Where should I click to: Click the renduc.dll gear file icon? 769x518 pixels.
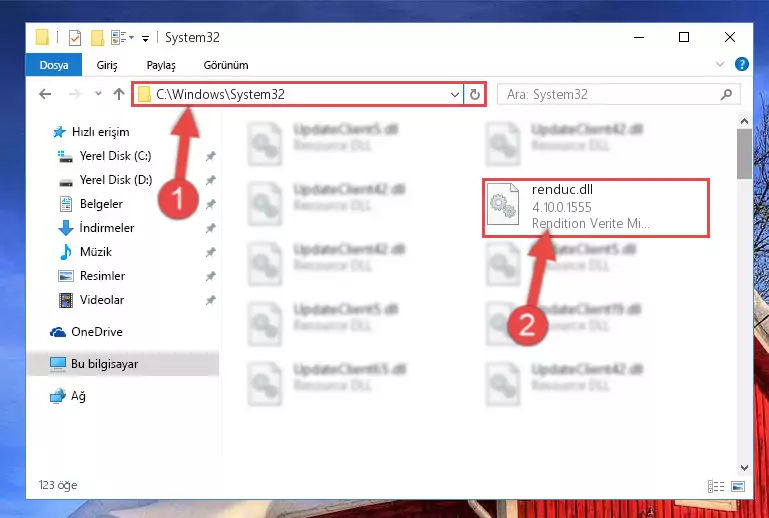503,204
